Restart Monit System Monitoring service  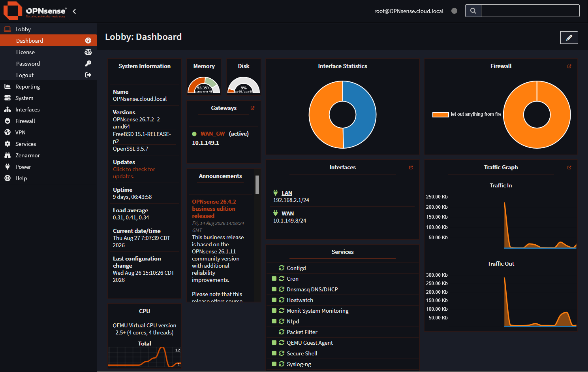pos(282,311)
